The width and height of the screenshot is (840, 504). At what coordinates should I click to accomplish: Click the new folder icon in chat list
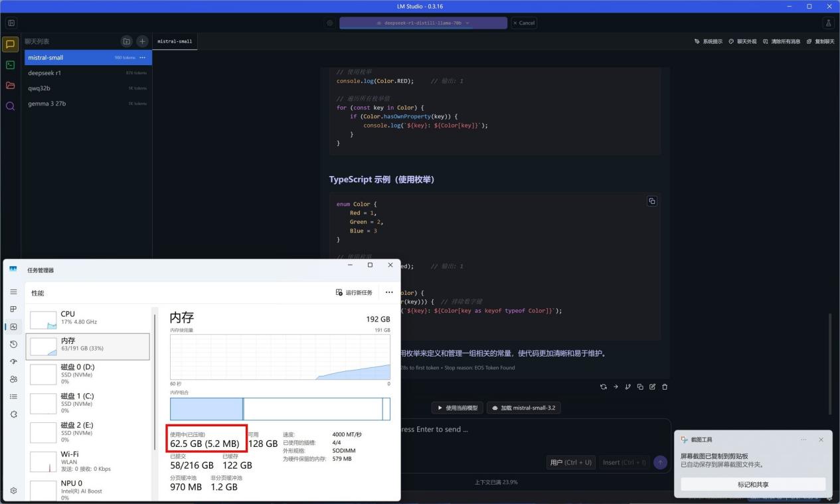pyautogui.click(x=127, y=41)
